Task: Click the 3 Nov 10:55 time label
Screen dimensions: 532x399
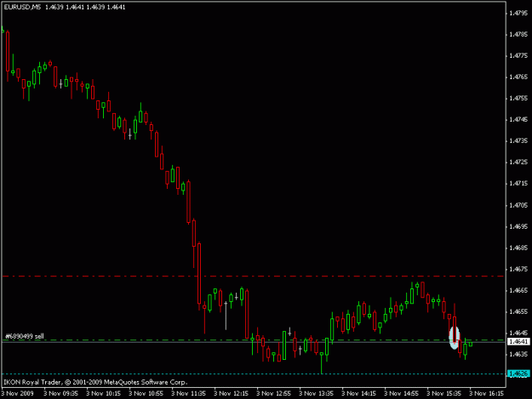Action: click(x=146, y=393)
